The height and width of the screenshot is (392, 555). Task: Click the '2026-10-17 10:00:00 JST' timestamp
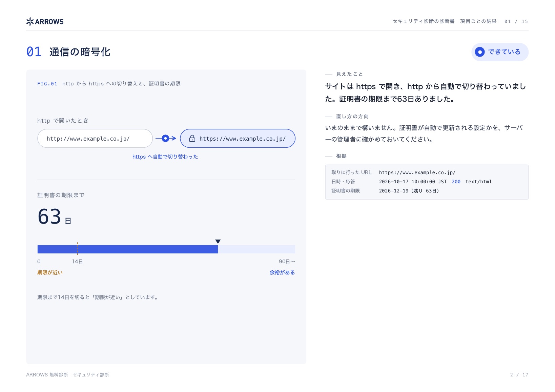[x=413, y=182]
